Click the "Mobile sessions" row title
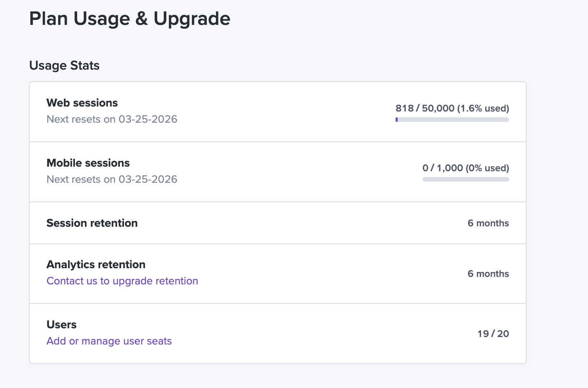 tap(88, 163)
